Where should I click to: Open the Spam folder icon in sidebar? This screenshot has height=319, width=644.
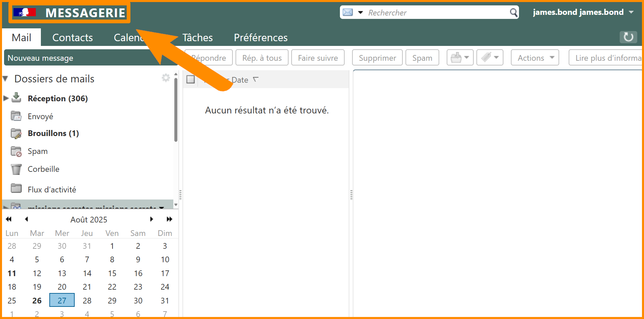[x=16, y=152]
